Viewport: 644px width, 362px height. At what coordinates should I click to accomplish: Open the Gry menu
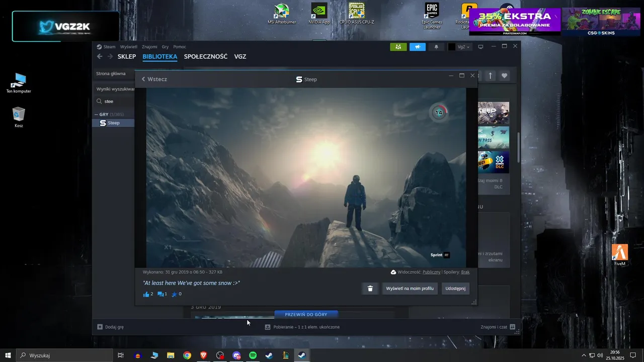165,47
